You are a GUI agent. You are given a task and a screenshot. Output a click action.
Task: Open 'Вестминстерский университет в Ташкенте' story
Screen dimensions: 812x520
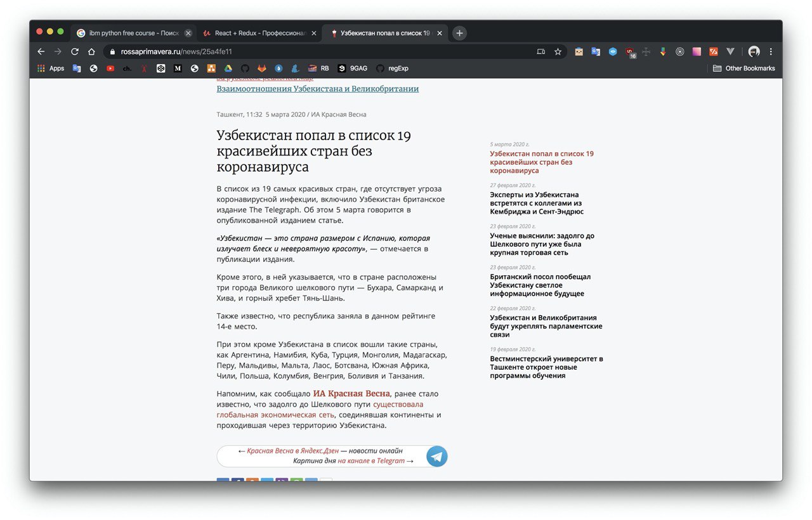coord(546,367)
